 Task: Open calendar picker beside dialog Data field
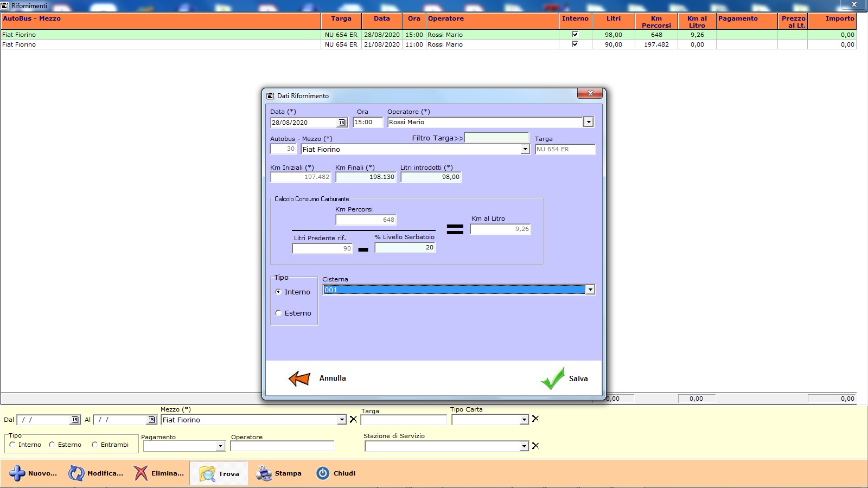pos(342,123)
